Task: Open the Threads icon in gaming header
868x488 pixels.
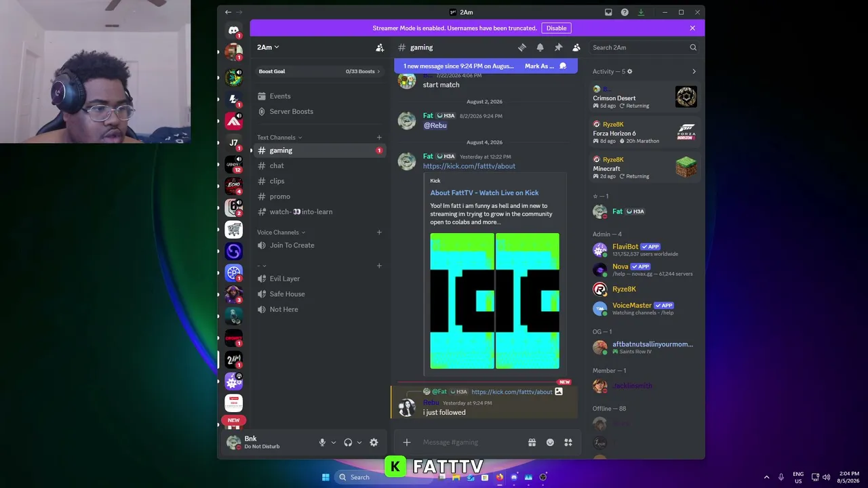Action: tap(522, 47)
